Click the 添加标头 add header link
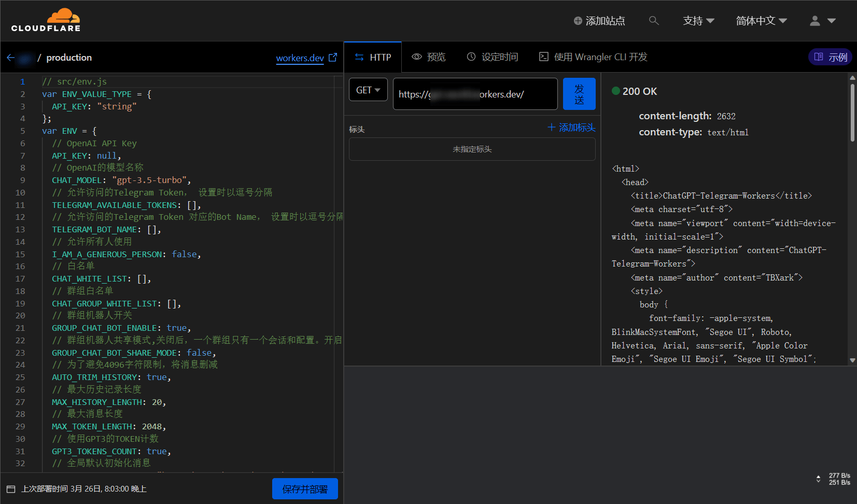Viewport: 857px width, 504px height. pyautogui.click(x=571, y=128)
